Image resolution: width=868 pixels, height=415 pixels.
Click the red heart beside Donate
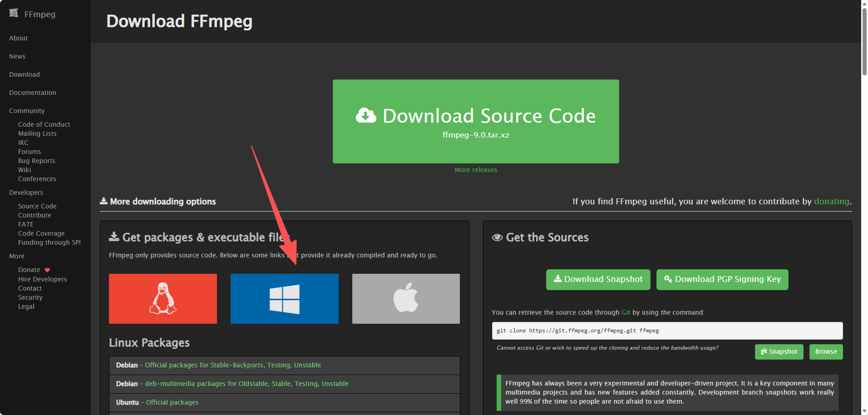(x=47, y=270)
